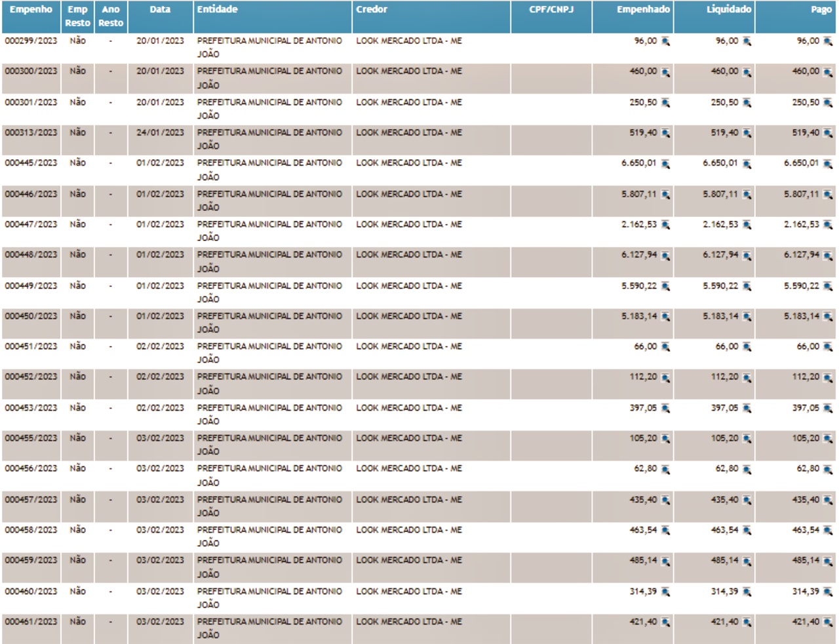Click Empenhado value 314,39
Viewport: 839px width, 644px height.
pyautogui.click(x=643, y=591)
